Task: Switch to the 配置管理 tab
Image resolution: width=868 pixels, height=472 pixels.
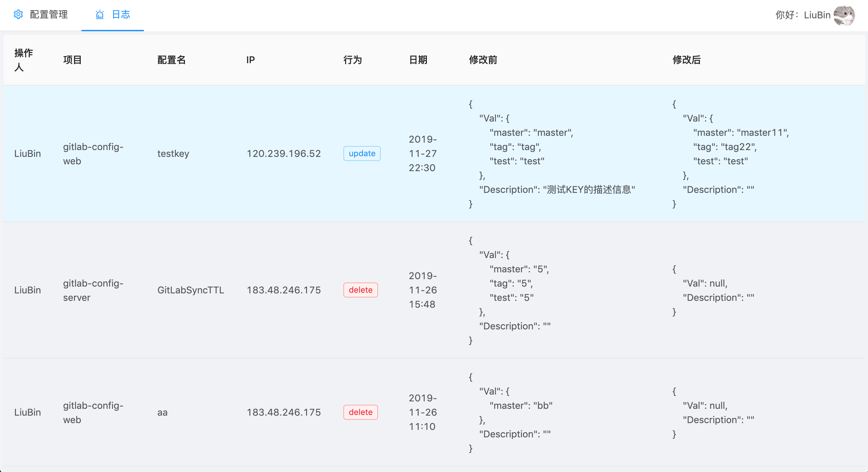Action: (x=49, y=15)
